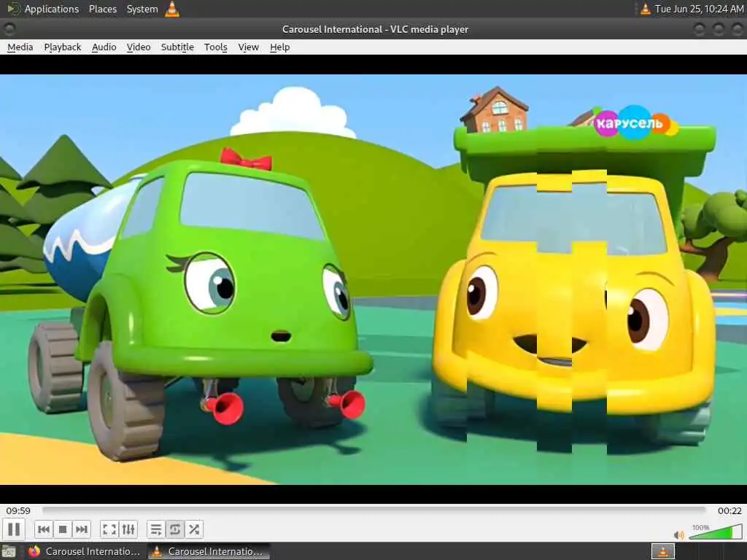Open the date and time clock
This screenshot has height=560, width=747.
click(699, 9)
